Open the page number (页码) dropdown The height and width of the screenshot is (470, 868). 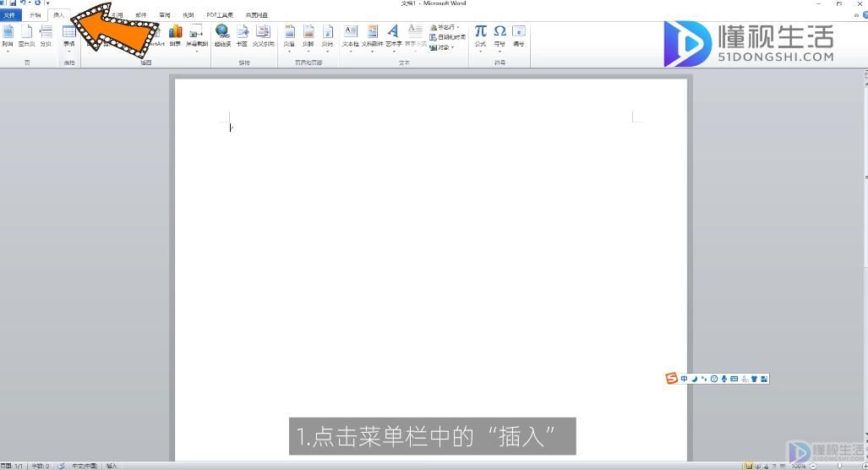328,38
